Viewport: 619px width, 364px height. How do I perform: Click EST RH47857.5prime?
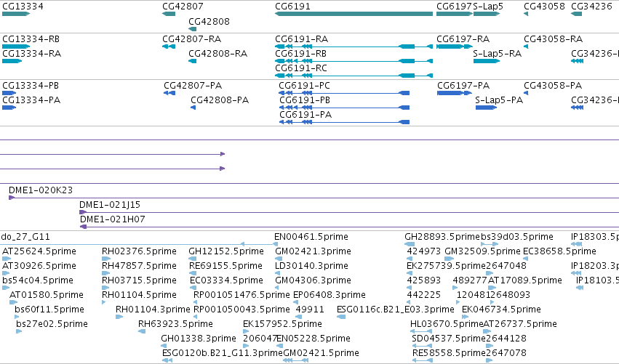pyautogui.click(x=140, y=266)
